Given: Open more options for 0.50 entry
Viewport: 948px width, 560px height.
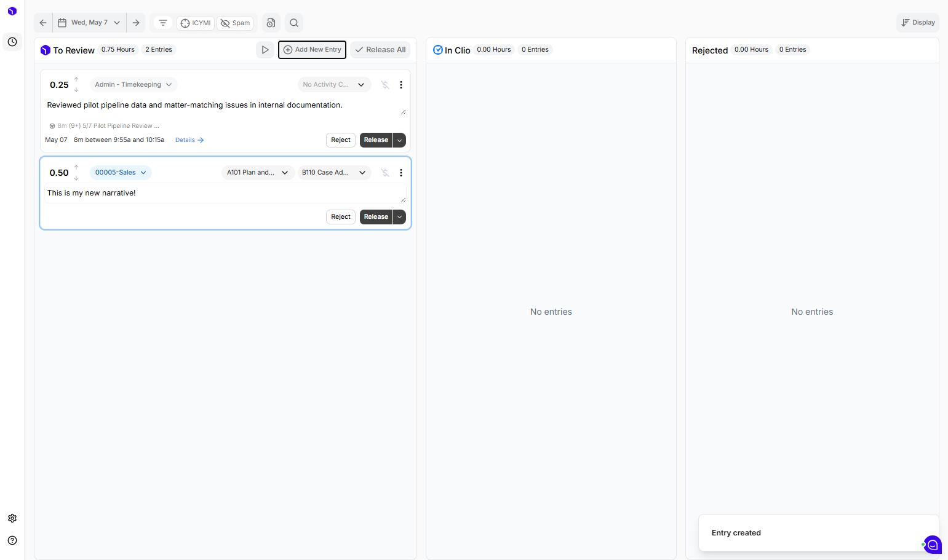Looking at the screenshot, I should 401,173.
